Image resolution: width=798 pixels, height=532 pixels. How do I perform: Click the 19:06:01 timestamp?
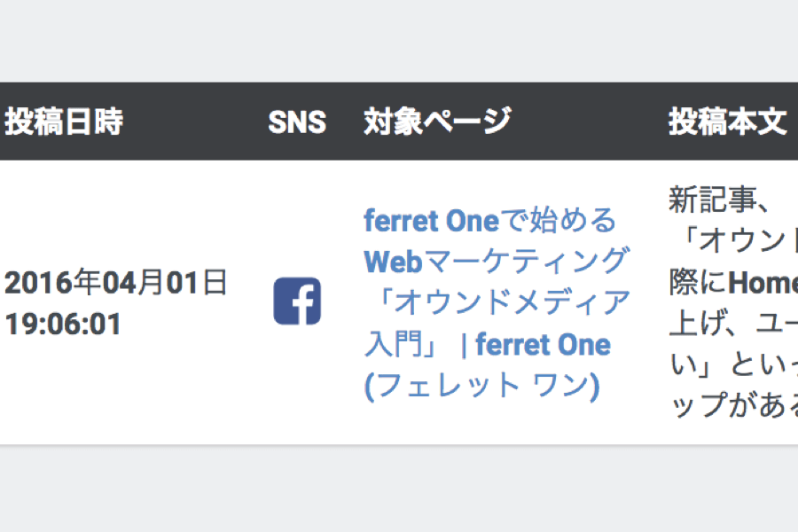63,325
